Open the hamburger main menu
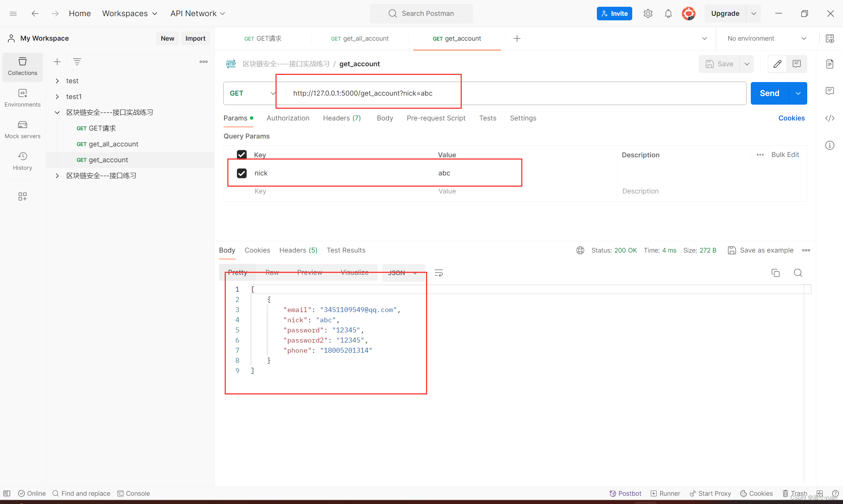The image size is (843, 504). coord(13,14)
